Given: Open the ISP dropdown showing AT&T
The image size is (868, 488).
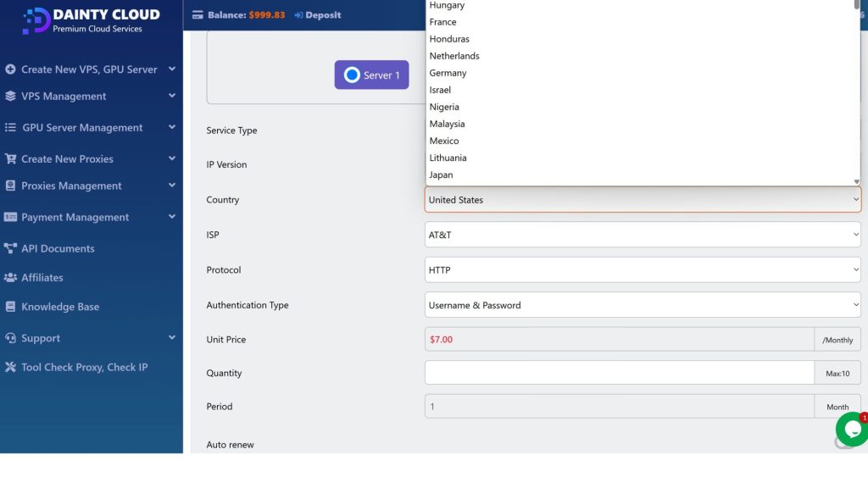Looking at the screenshot, I should click(x=643, y=235).
